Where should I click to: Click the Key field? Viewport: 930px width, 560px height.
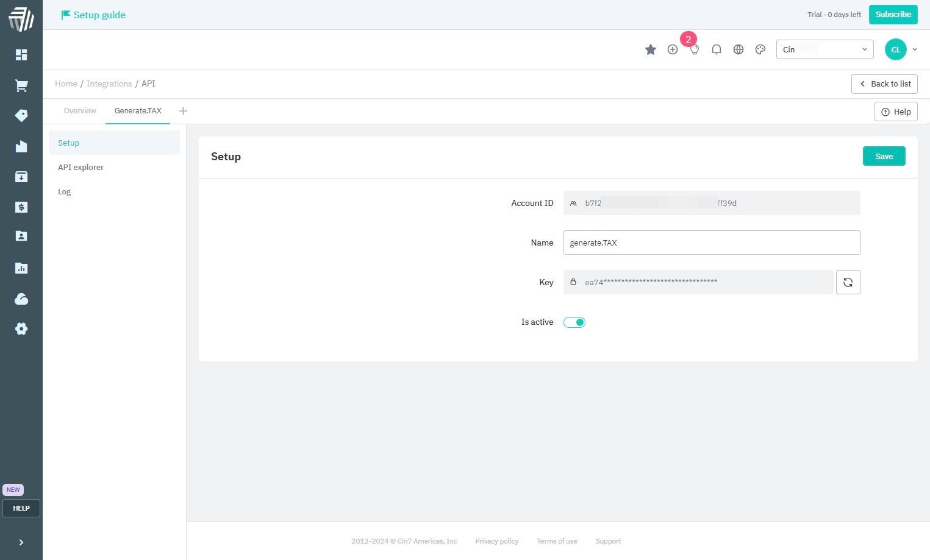coord(698,282)
